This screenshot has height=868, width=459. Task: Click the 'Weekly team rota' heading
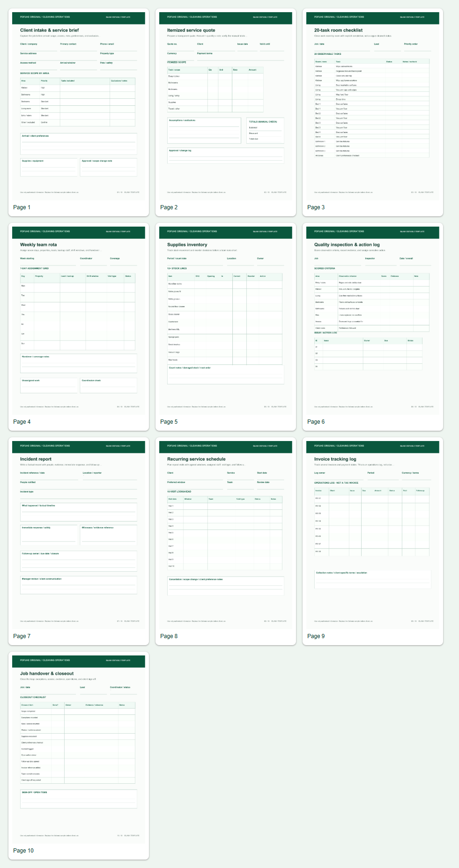coord(38,244)
